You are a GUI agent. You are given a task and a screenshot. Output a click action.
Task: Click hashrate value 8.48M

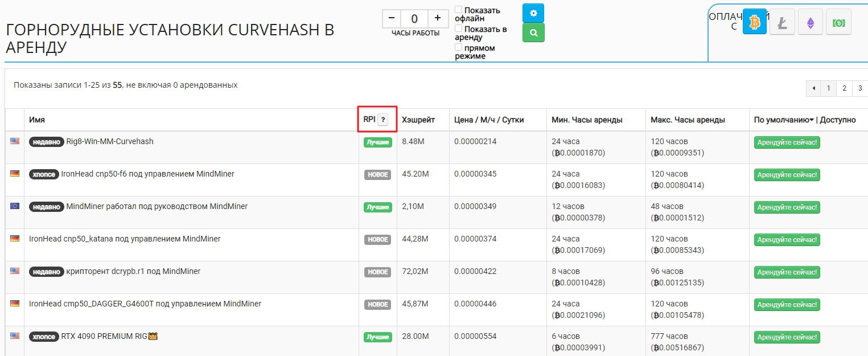[413, 141]
